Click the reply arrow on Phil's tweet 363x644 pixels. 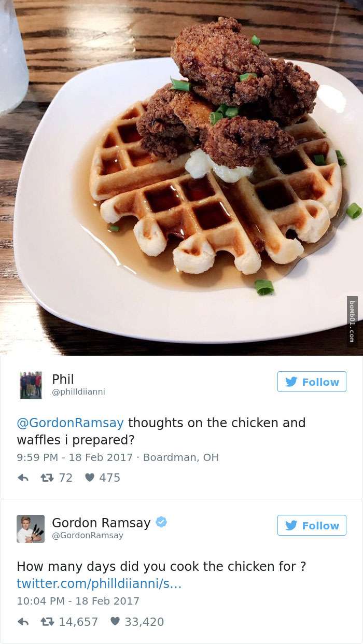point(23,478)
